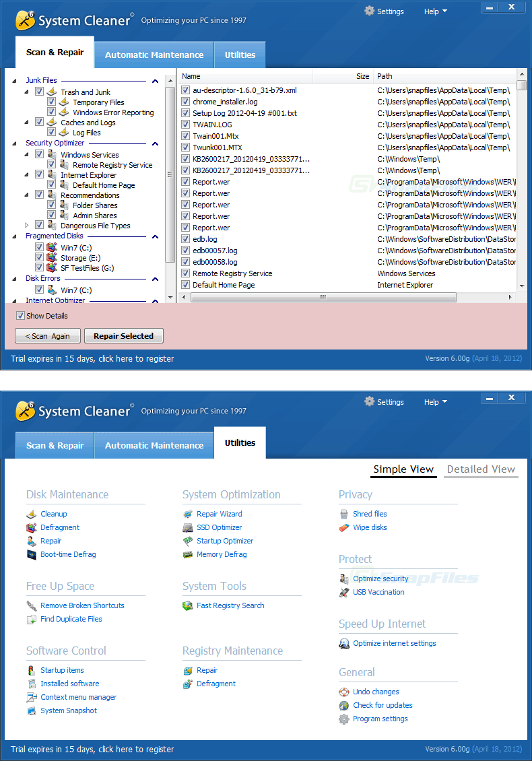
Task: Uncheck the TWAIN.LOG file checkbox
Action: (x=185, y=124)
